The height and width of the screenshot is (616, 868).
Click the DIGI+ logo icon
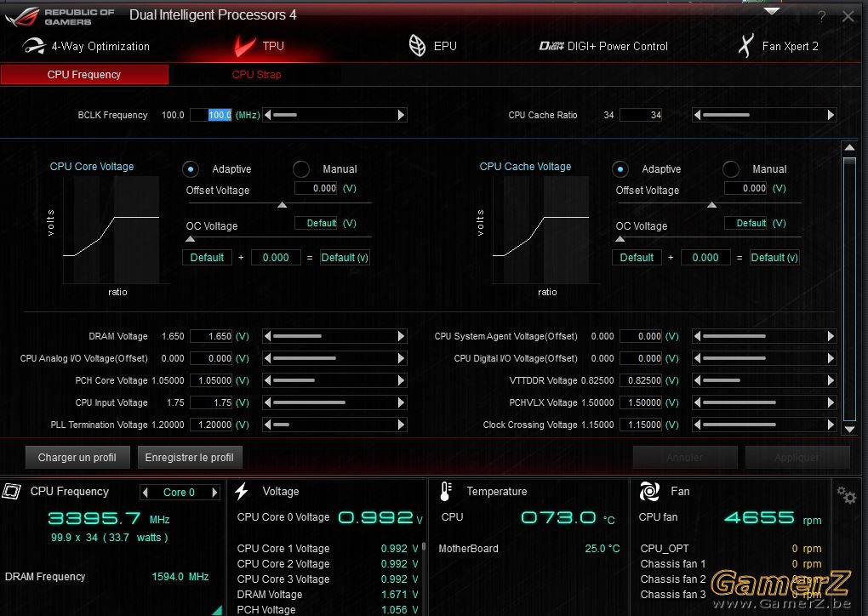click(551, 46)
